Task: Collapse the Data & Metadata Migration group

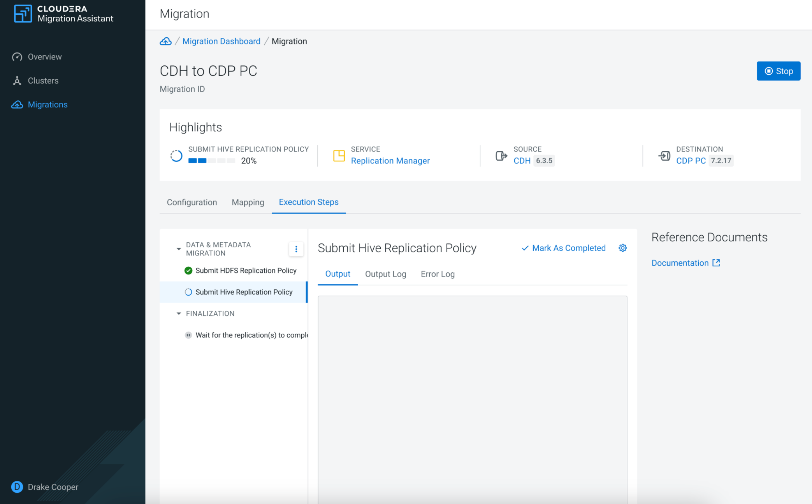Action: click(x=179, y=249)
